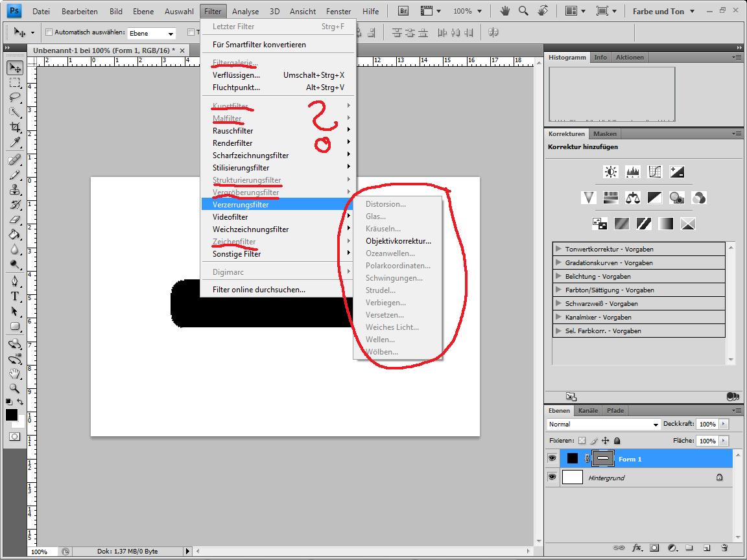This screenshot has width=747, height=560.
Task: Toggle lock transparent pixels
Action: point(582,441)
